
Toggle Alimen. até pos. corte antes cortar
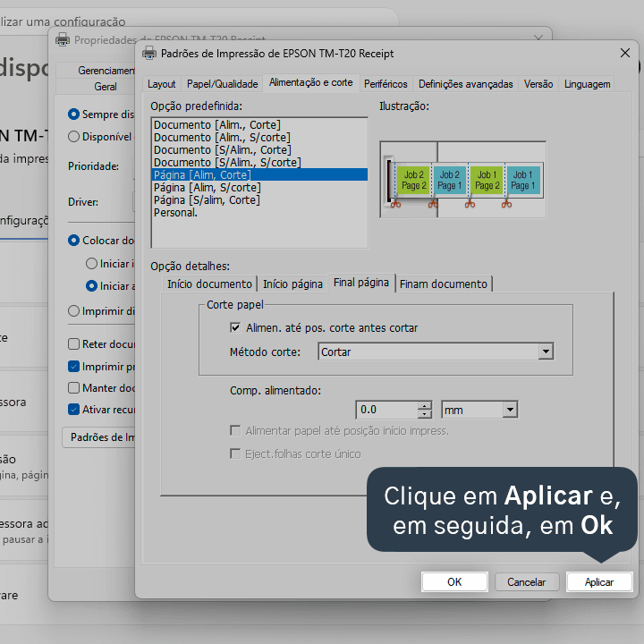click(x=235, y=327)
